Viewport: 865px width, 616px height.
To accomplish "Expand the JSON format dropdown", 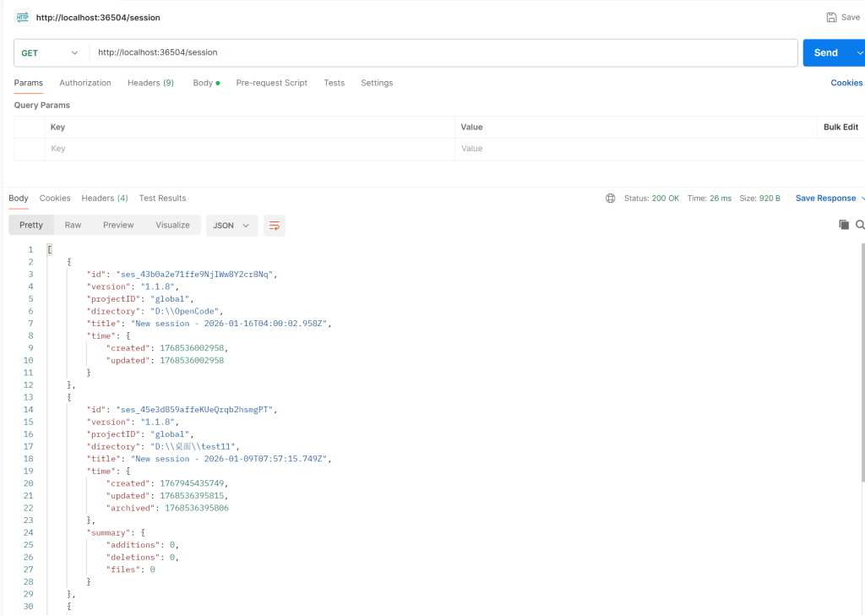I will (231, 226).
